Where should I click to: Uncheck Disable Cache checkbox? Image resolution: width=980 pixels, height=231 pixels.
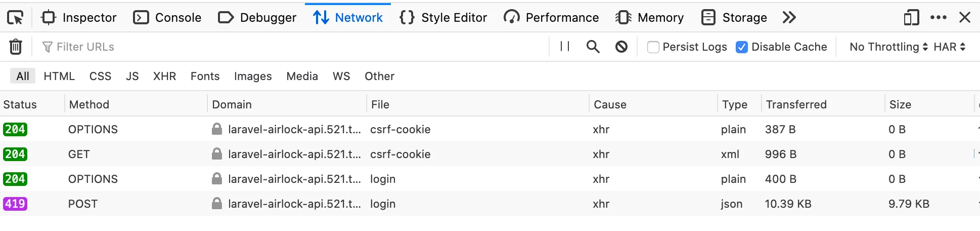(x=742, y=47)
